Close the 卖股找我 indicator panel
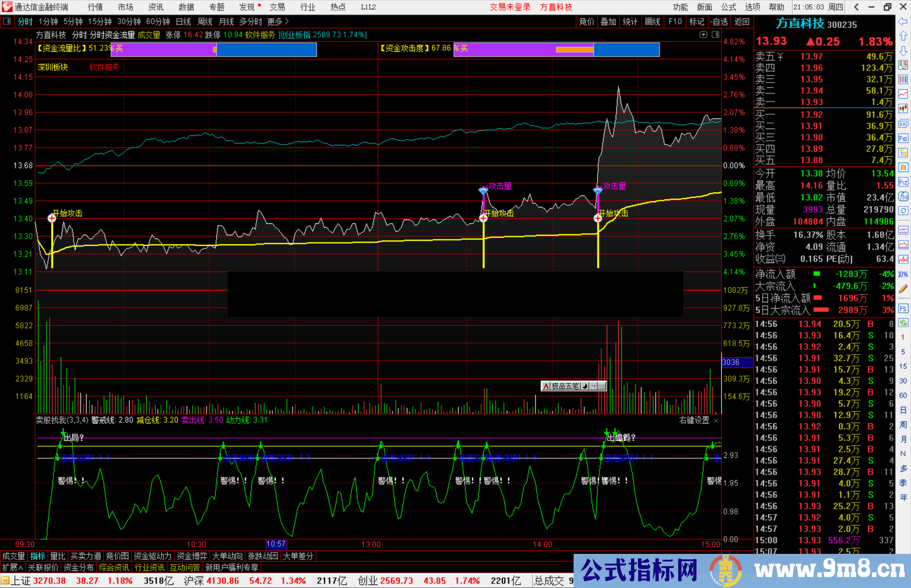911x588 pixels. pos(716,420)
